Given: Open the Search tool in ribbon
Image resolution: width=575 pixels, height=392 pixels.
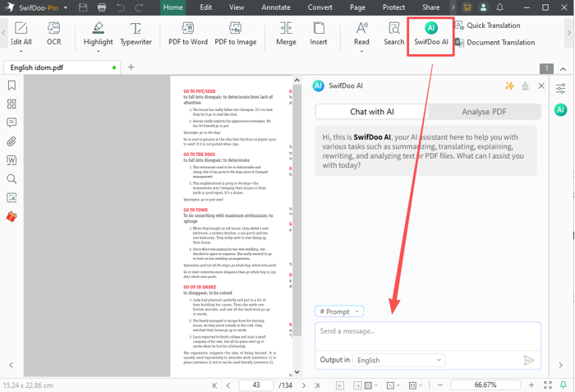Looking at the screenshot, I should coord(393,35).
